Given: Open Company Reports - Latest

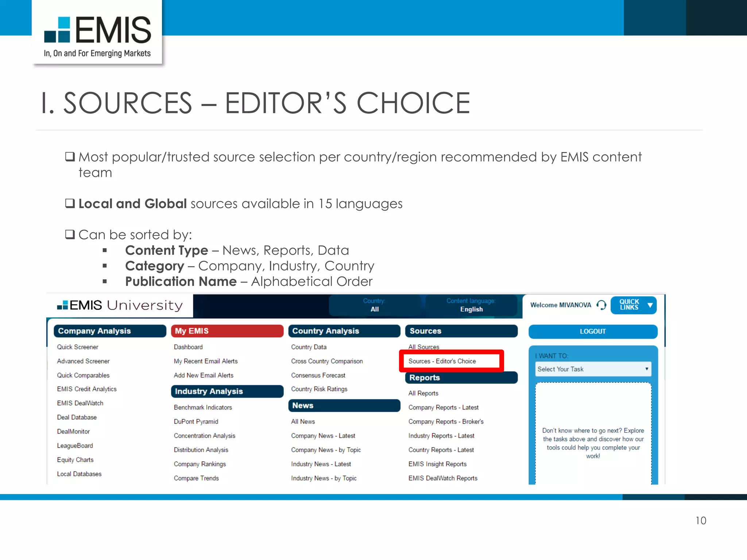Looking at the screenshot, I should click(x=444, y=407).
